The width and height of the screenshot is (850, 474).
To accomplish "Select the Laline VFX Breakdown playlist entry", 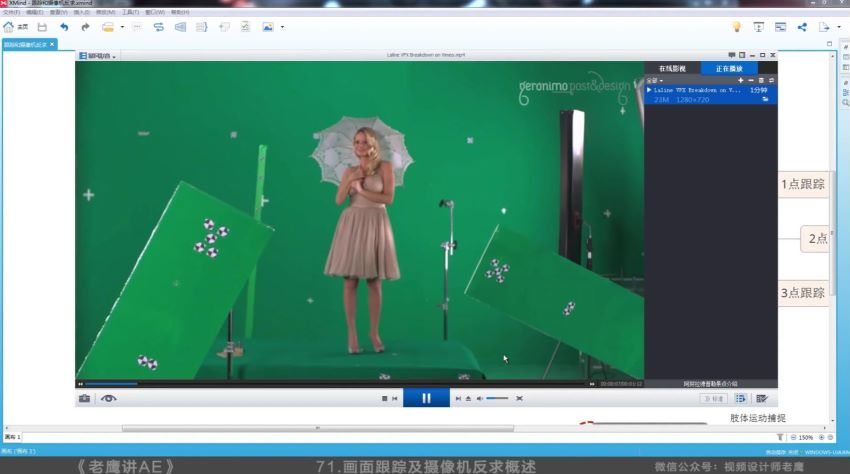I will pyautogui.click(x=711, y=94).
